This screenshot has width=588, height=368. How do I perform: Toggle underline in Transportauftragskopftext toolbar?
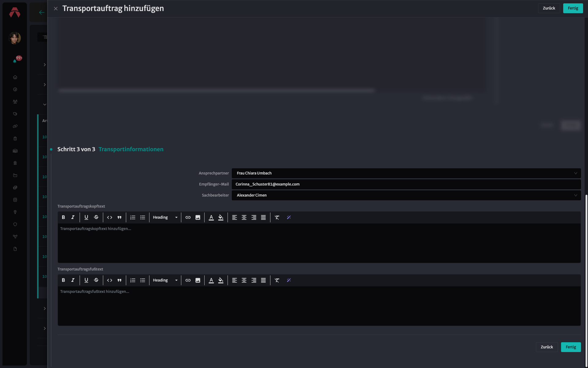pos(86,217)
